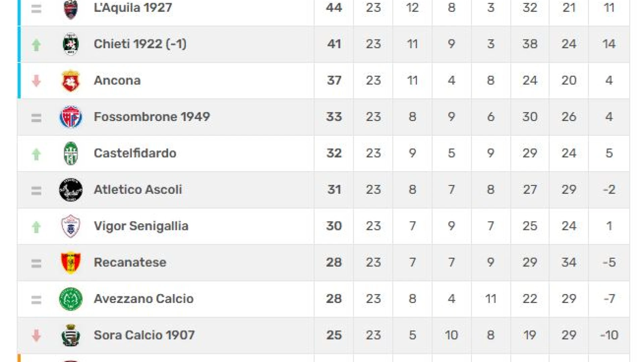644x362 pixels.
Task: Open the Castelfidardo team name
Action: (135, 153)
